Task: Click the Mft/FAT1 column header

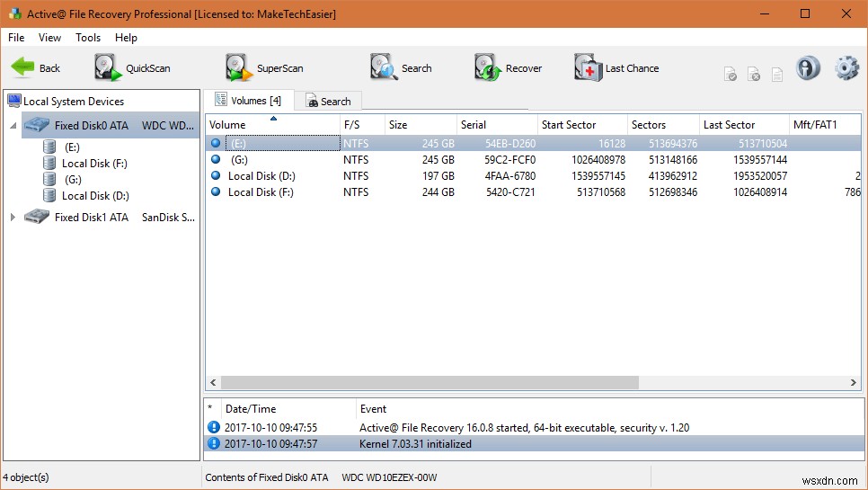Action: tap(825, 125)
